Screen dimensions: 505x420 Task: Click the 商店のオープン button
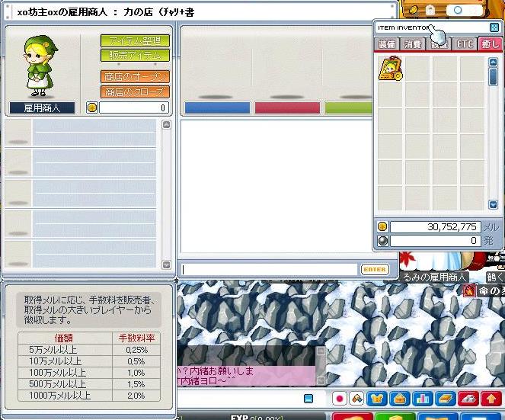(x=135, y=77)
